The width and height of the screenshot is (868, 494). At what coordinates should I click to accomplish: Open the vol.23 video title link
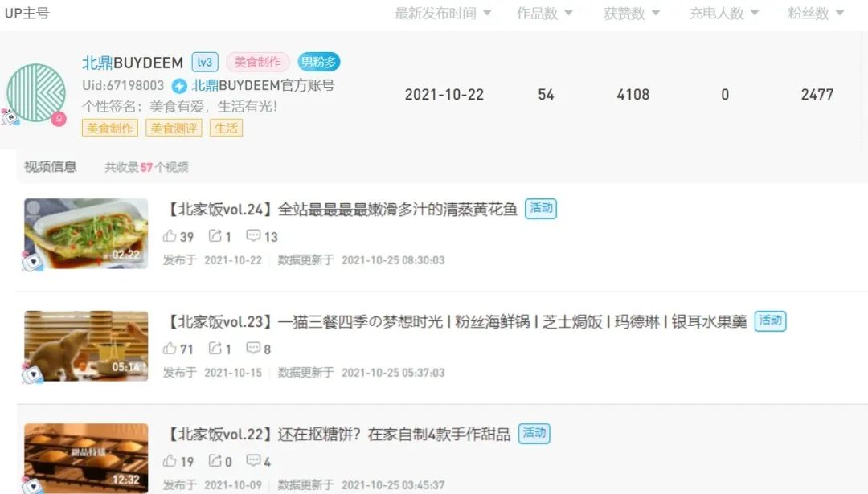457,321
